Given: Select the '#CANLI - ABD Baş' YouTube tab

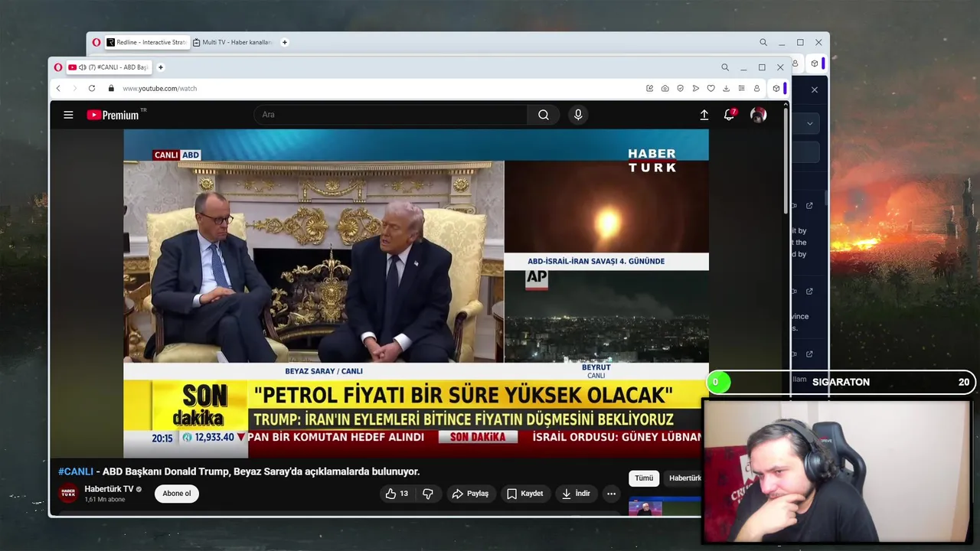Looking at the screenshot, I should 108,67.
